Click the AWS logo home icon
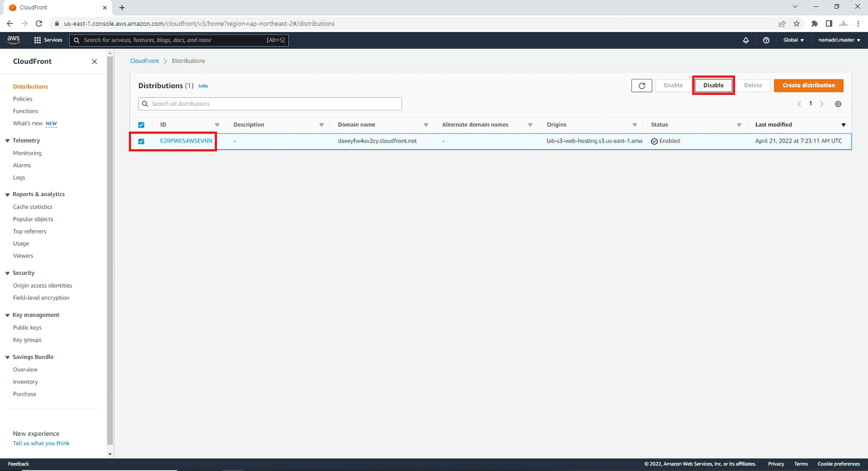Screen dimensions: 868x471 pos(14,40)
